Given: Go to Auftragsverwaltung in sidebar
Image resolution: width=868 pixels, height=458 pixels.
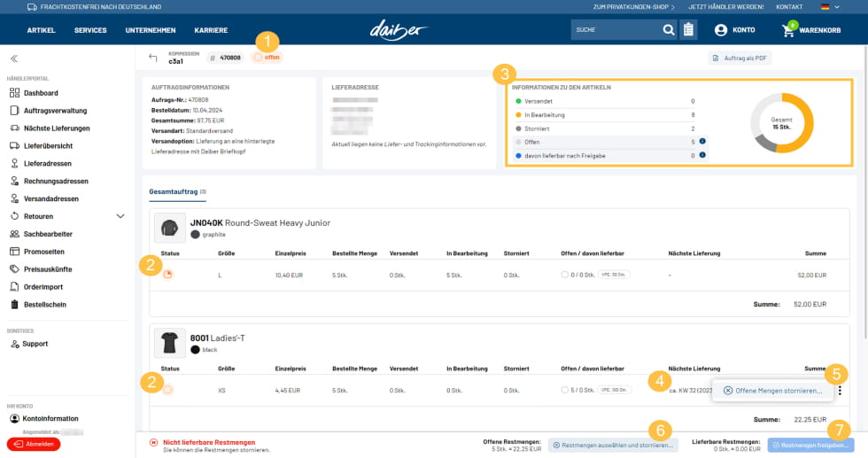Looking at the screenshot, I should pos(49,111).
